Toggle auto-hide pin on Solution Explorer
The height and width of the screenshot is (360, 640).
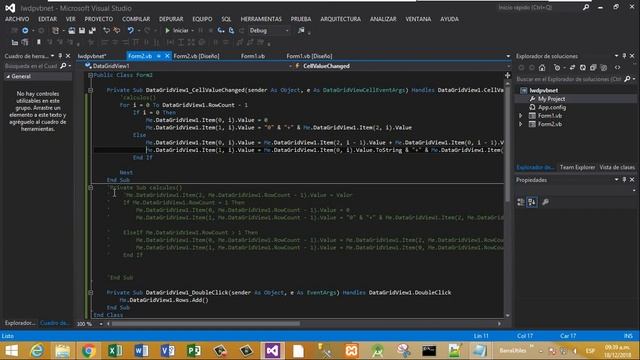coord(624,56)
